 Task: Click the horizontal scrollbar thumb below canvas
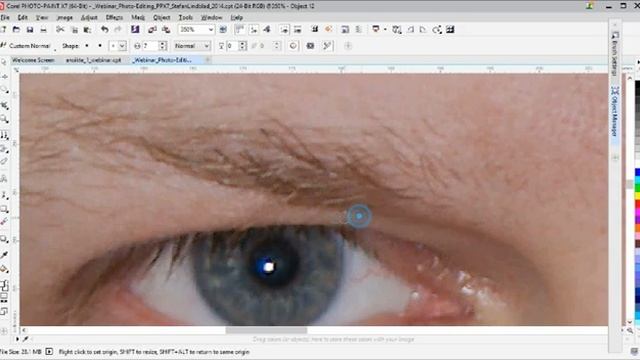266,330
